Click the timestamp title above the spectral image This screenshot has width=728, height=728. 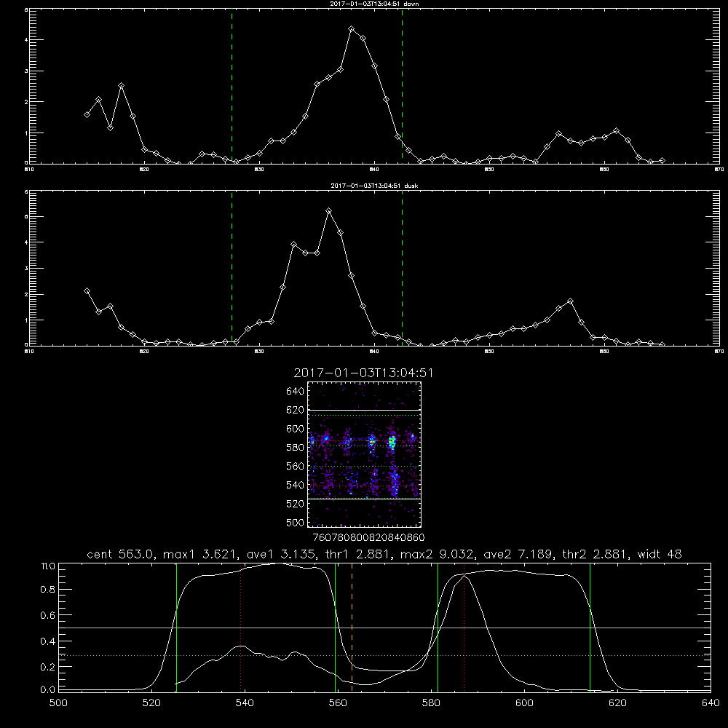point(363,373)
